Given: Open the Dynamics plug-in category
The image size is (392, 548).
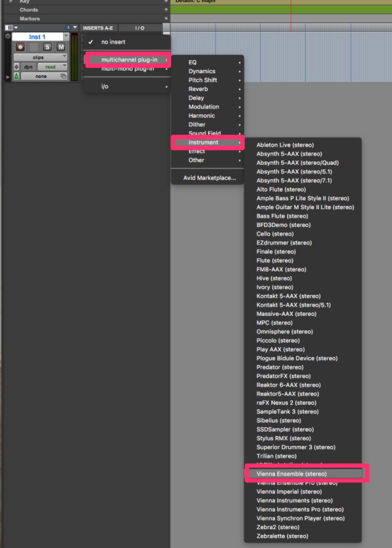Looking at the screenshot, I should (x=207, y=71).
